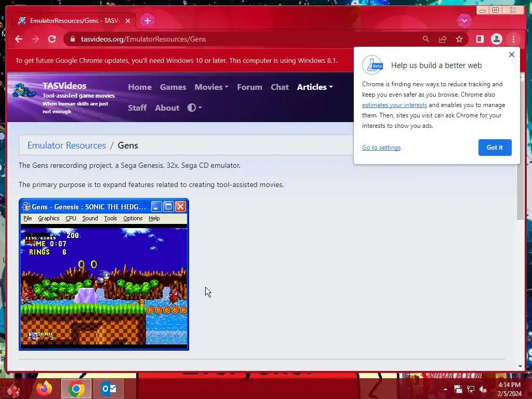Viewport: 532px width, 399px height.
Task: Click 'The Gens rerecording project' sentence
Action: click(x=129, y=166)
